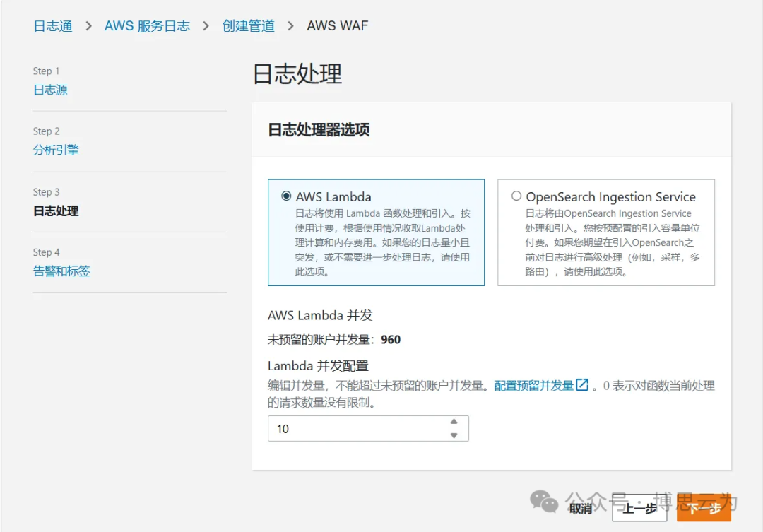763x532 pixels.
Task: Decrease Lambda concurrency with down arrow
Action: pyautogui.click(x=454, y=435)
